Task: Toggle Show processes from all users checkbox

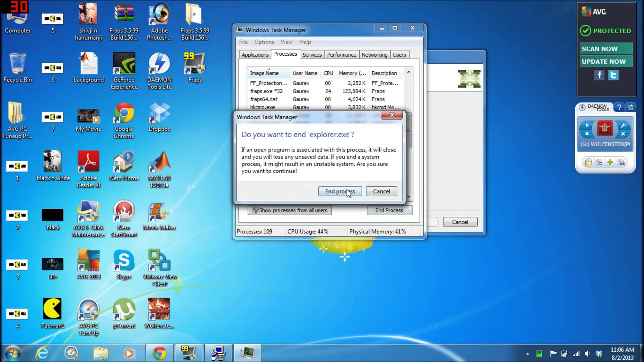Action: click(x=289, y=210)
